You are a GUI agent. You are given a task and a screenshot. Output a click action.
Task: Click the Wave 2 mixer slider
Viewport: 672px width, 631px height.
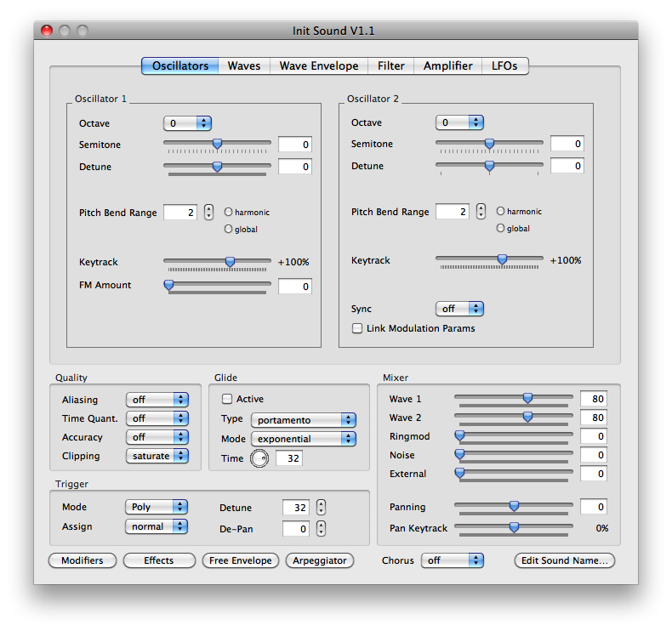[514, 417]
